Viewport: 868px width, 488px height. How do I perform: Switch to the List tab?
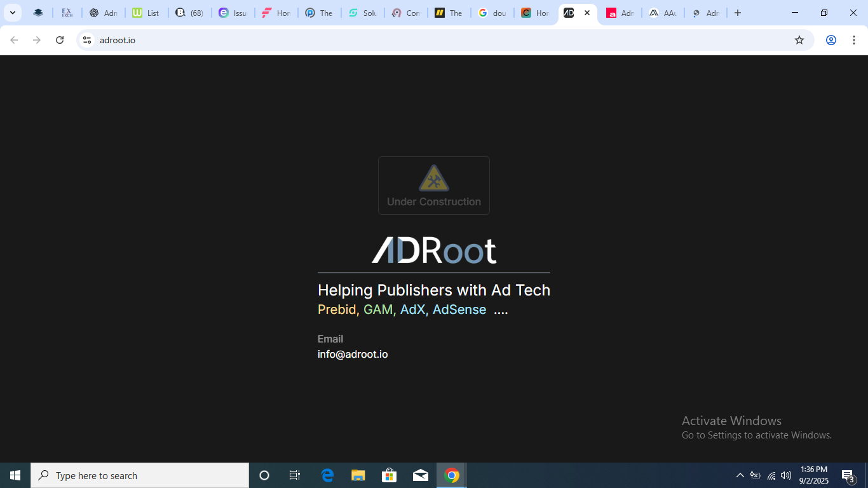pyautogui.click(x=146, y=13)
